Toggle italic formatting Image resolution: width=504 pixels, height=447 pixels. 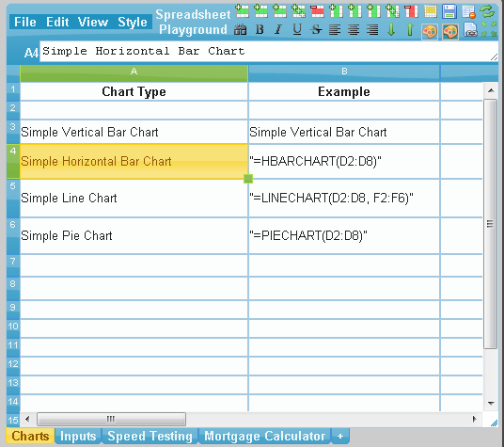pyautogui.click(x=278, y=30)
